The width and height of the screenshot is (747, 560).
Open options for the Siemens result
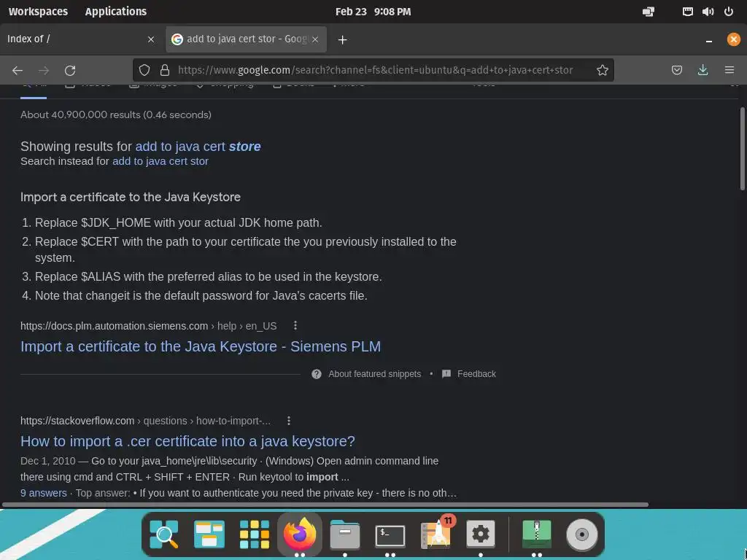[295, 325]
